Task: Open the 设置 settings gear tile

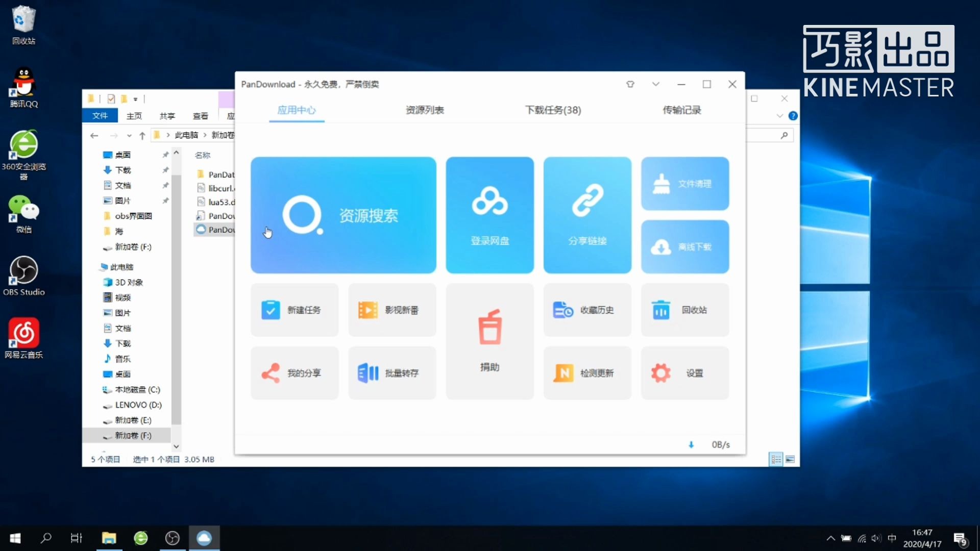Action: click(684, 373)
